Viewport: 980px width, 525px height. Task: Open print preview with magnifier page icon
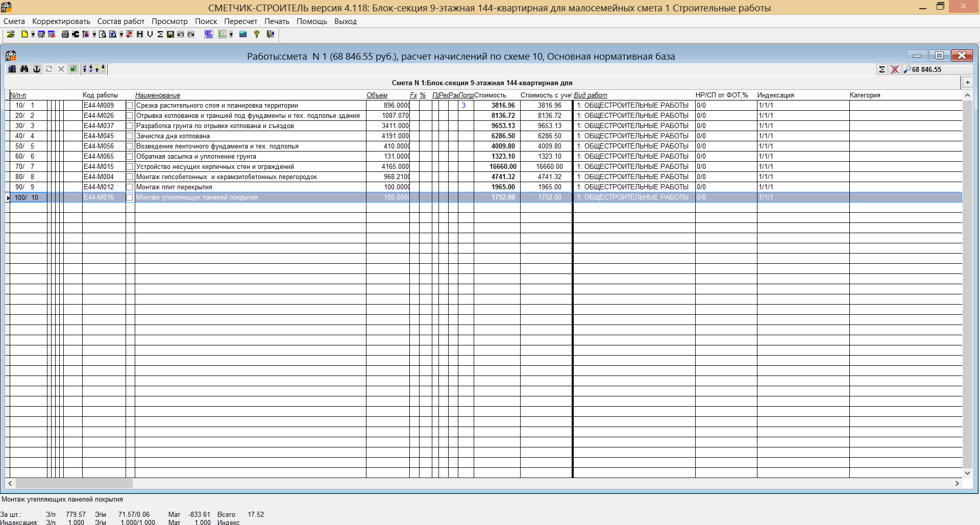(x=103, y=34)
